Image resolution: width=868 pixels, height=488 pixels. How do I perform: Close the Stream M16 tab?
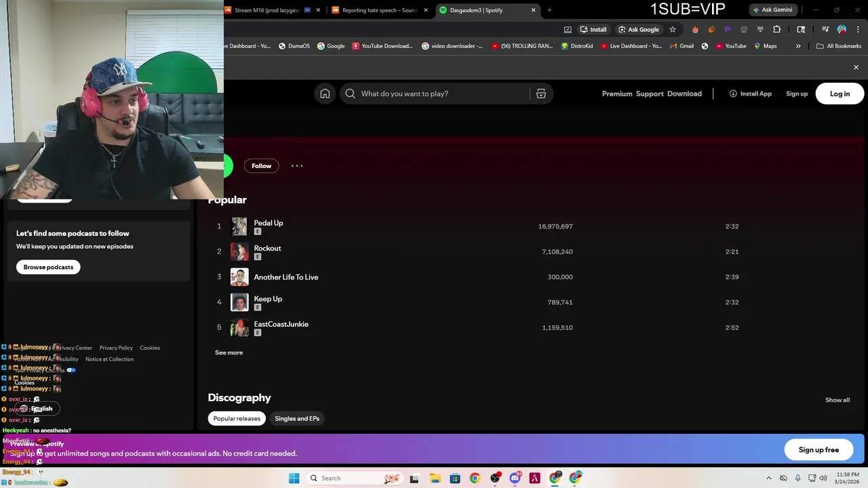[318, 10]
